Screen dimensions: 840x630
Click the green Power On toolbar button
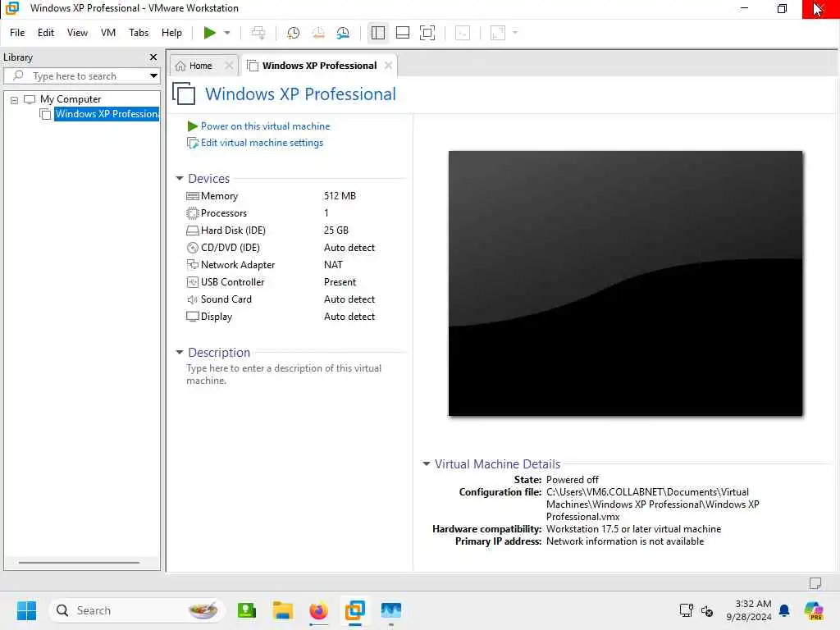(x=209, y=33)
